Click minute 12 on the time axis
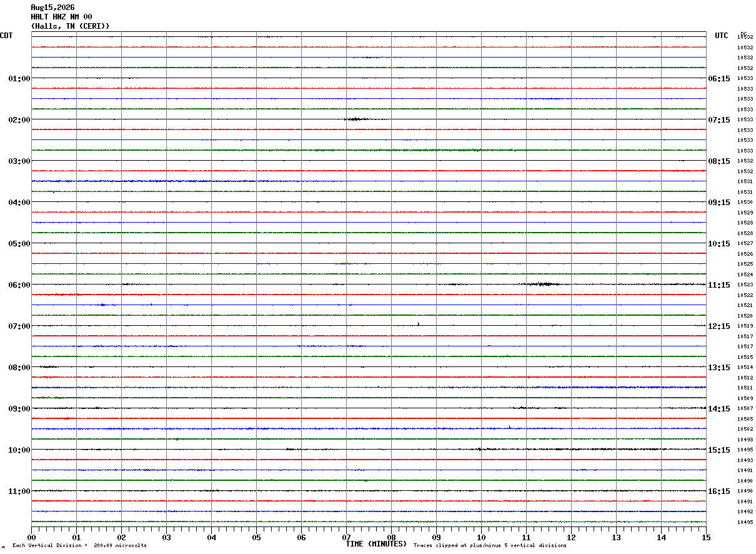Screen dimensions: 756x554 tap(571, 537)
